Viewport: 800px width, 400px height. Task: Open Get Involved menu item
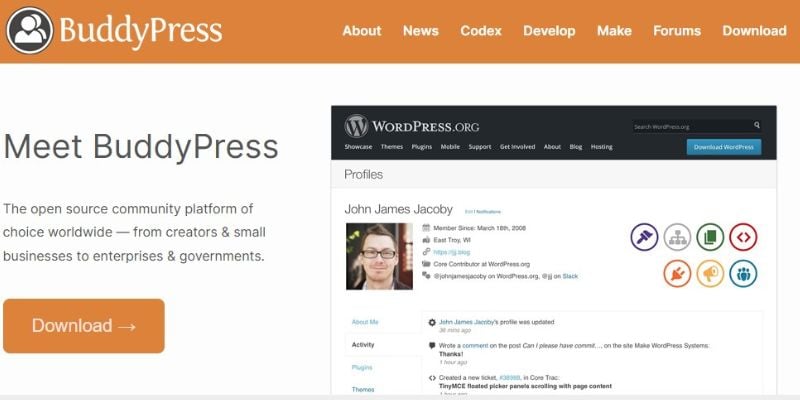click(517, 147)
